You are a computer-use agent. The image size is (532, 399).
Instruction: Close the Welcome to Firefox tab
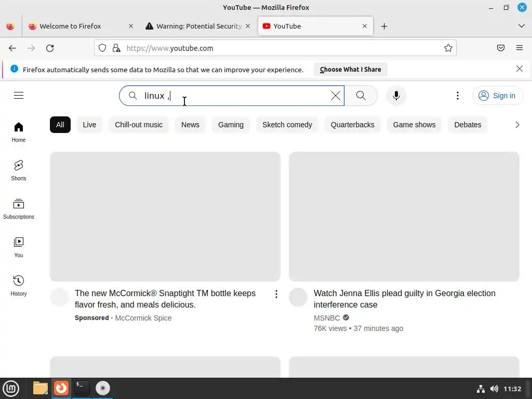tap(130, 26)
